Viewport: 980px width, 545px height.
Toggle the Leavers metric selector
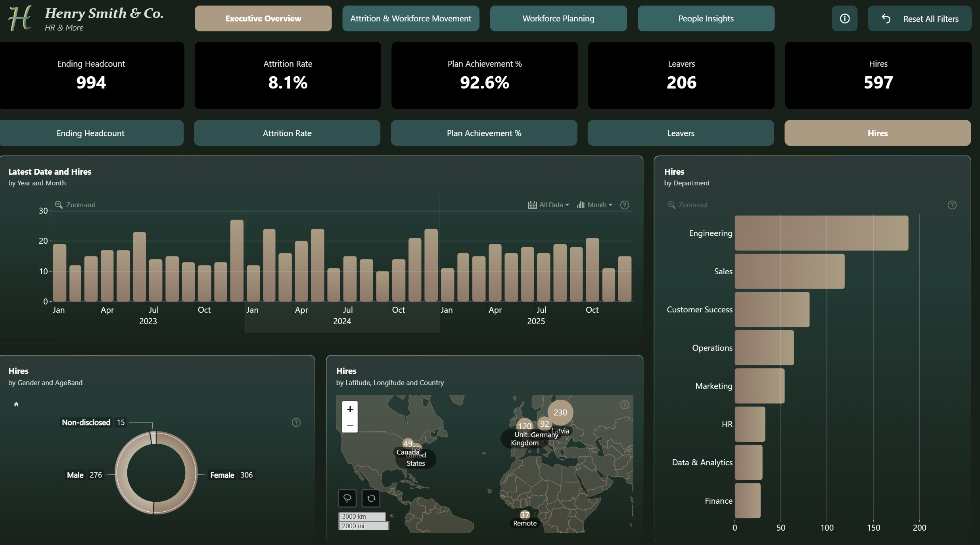tap(681, 133)
